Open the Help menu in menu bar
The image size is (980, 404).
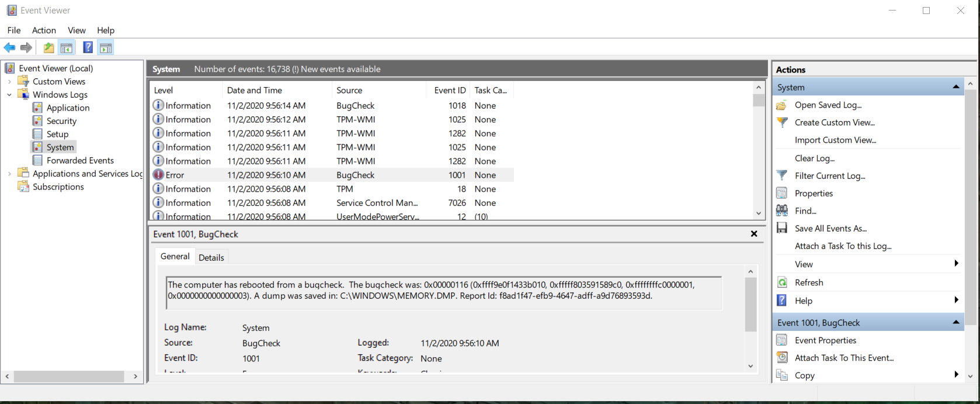coord(106,30)
